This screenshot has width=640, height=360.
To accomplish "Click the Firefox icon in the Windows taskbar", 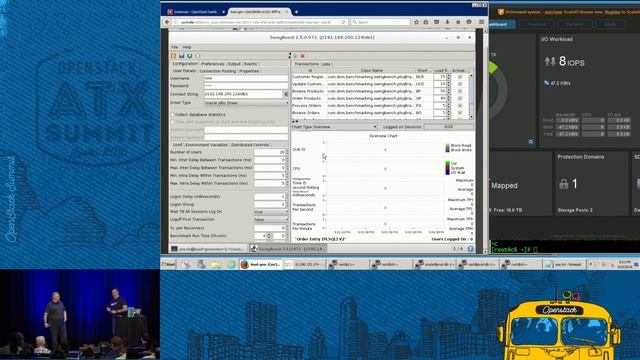I will click(244, 264).
